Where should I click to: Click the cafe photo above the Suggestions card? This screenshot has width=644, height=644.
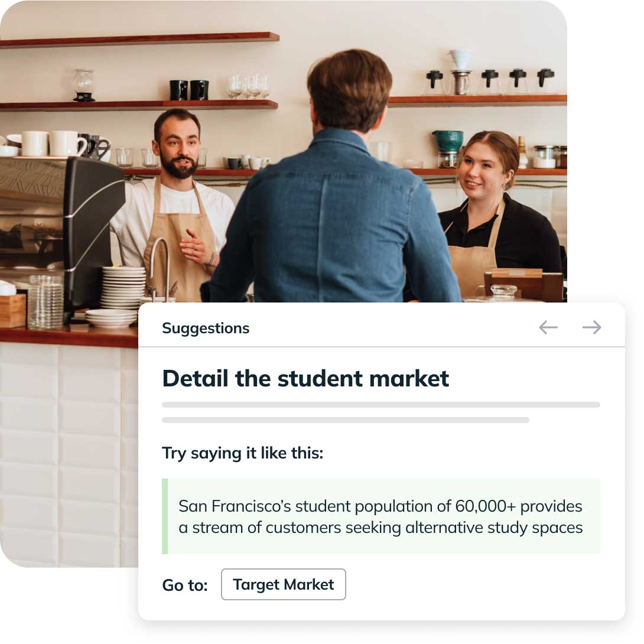[x=284, y=148]
